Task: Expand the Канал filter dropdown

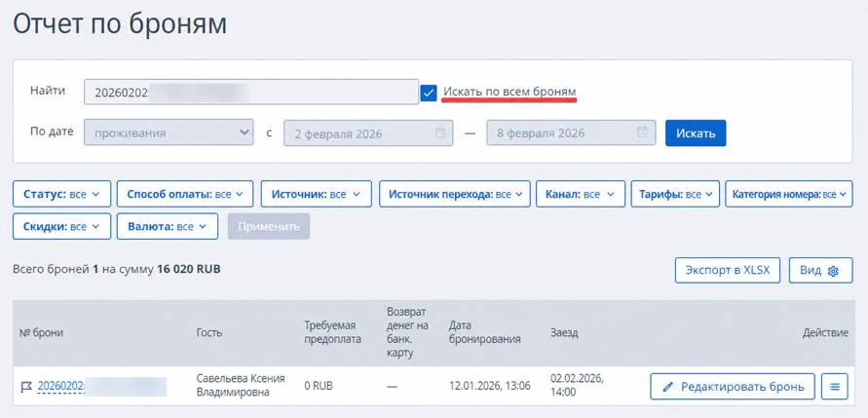Action: pos(581,194)
